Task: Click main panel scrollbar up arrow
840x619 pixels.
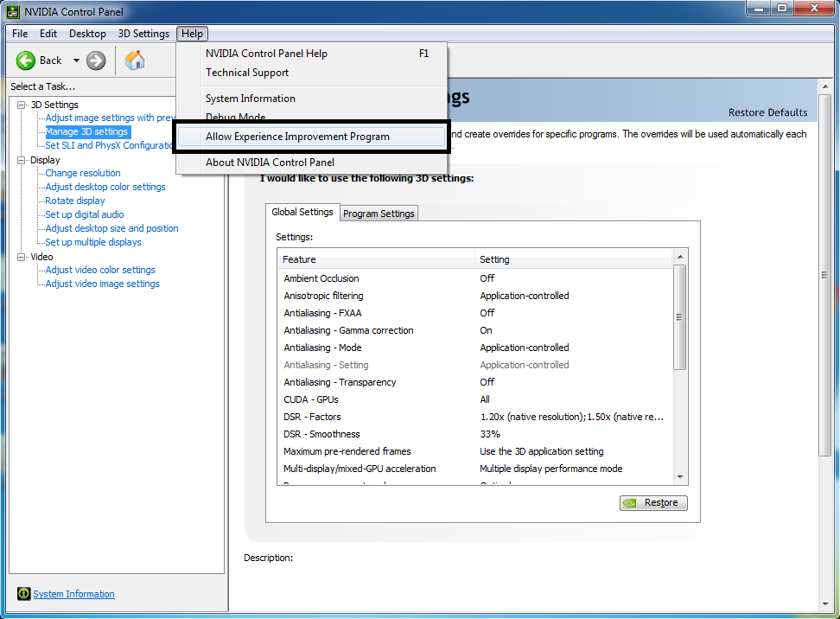Action: [x=825, y=86]
